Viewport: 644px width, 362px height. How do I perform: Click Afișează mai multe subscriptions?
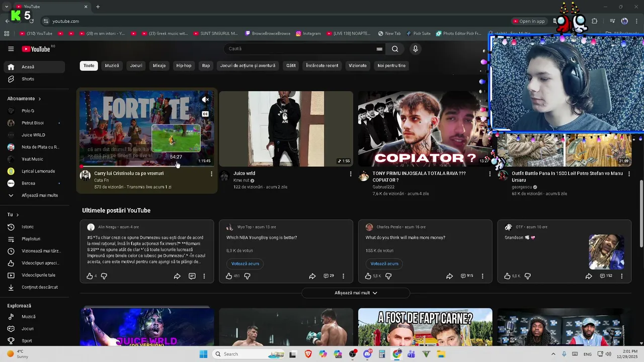34,195
